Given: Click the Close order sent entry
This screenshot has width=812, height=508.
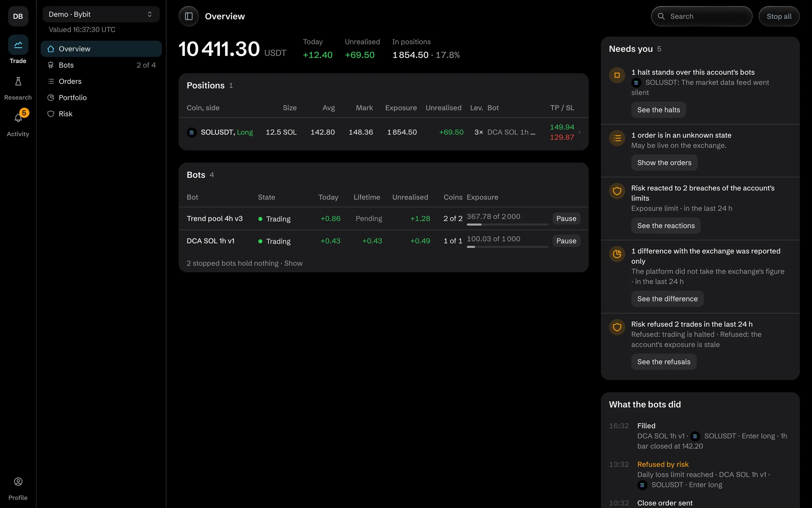Looking at the screenshot, I should (x=700, y=503).
